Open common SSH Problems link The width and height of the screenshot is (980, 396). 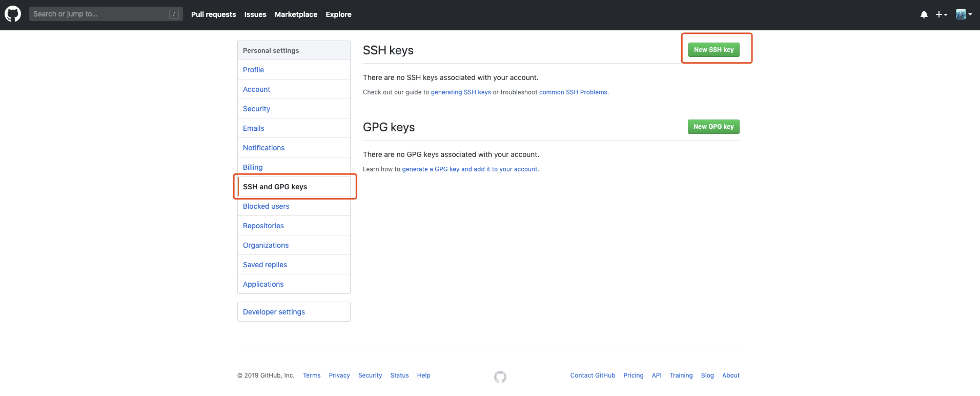click(x=573, y=92)
